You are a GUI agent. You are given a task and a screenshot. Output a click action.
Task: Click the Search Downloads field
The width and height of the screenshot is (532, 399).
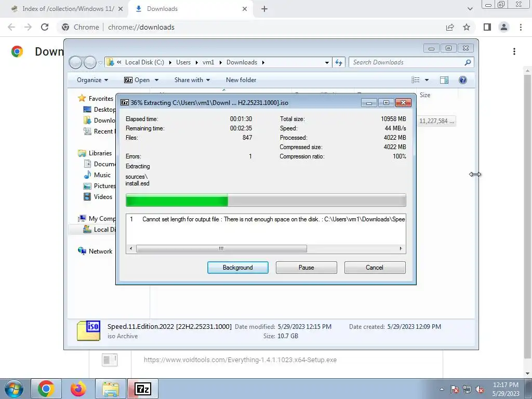tap(407, 62)
